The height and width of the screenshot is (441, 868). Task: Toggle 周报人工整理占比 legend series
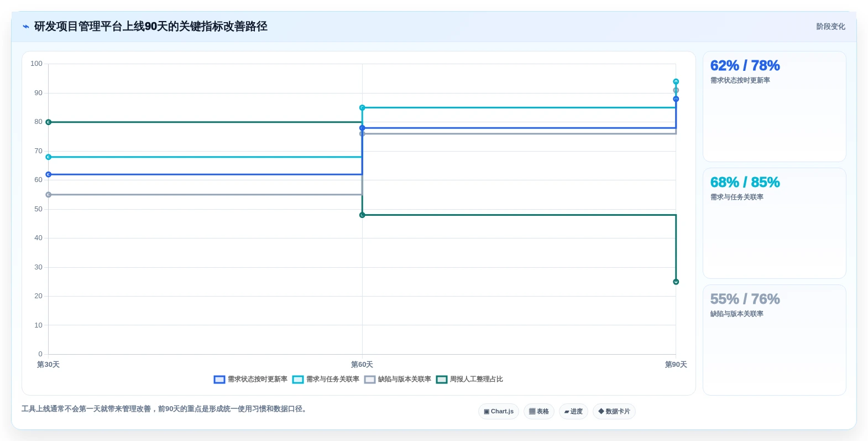coord(469,380)
